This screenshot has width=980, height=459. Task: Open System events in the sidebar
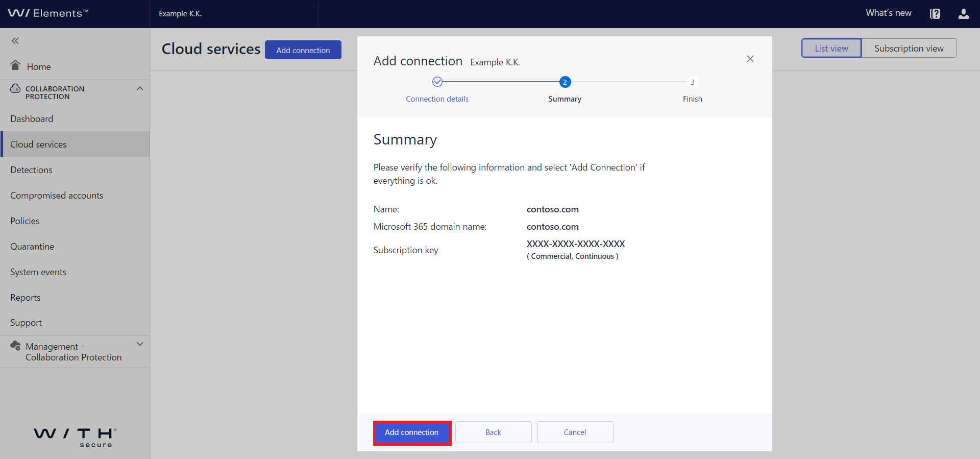pos(75,272)
